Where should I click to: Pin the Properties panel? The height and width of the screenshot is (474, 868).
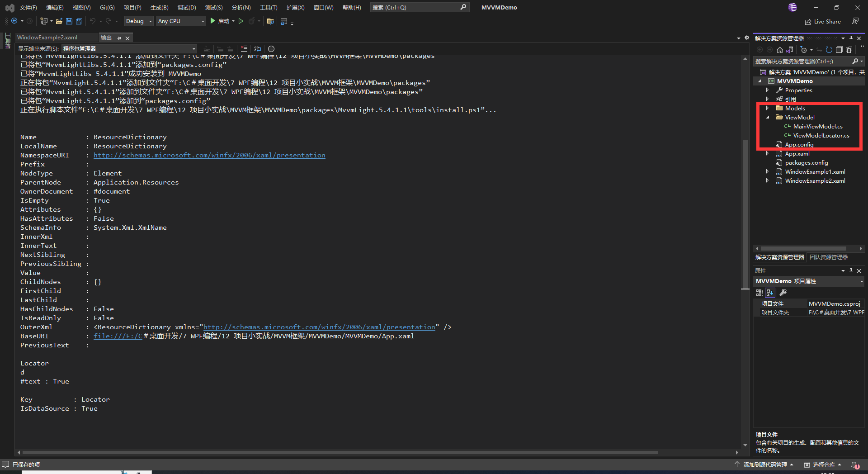(851, 270)
